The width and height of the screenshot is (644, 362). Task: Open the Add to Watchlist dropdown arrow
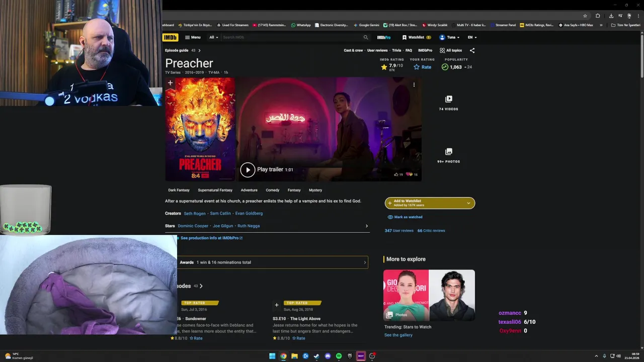(468, 203)
